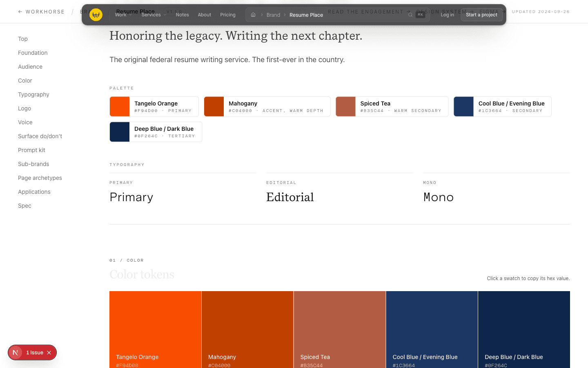Open Applications section
588x368 pixels.
pos(34,192)
